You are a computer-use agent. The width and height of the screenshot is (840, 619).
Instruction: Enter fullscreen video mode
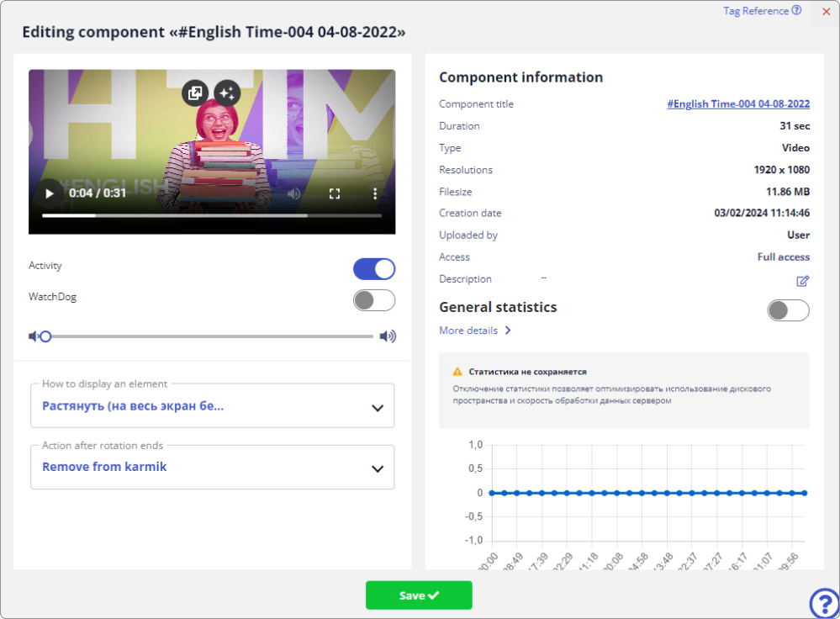click(x=335, y=193)
